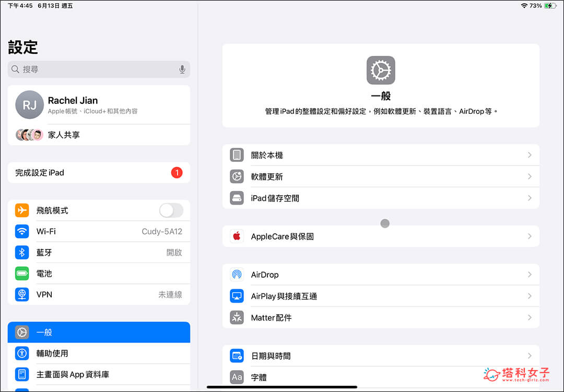Image resolution: width=564 pixels, height=392 pixels.
Task: Tap the Matter 配件 label
Action: coord(271,317)
